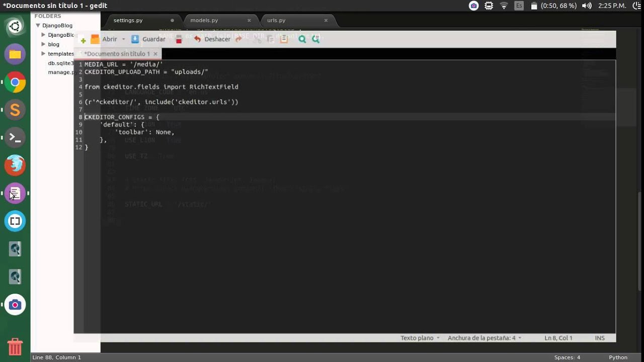Image resolution: width=644 pixels, height=362 pixels.
Task: Close the urls.py tab
Action: [x=326, y=21]
